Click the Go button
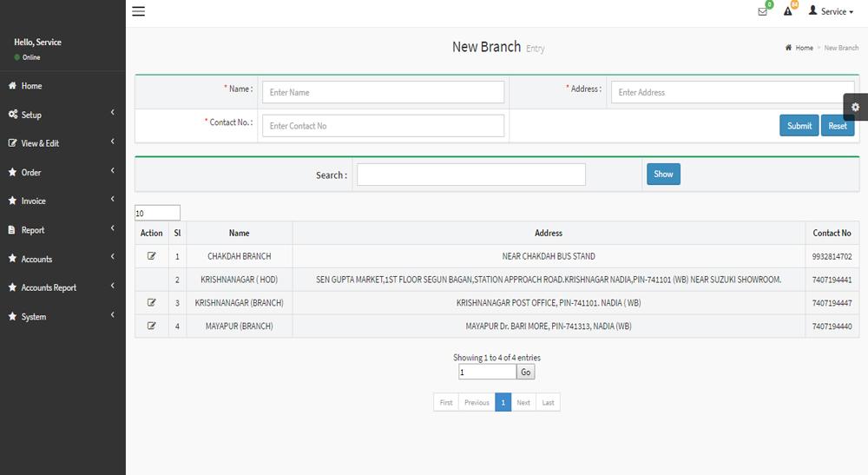 click(525, 372)
